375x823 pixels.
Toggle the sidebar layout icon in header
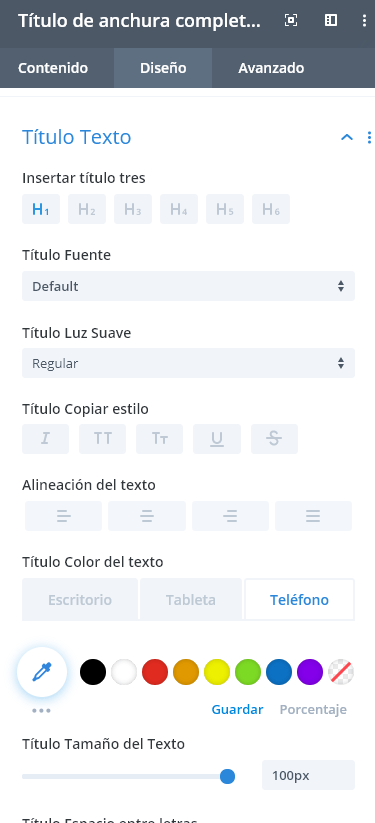(330, 20)
